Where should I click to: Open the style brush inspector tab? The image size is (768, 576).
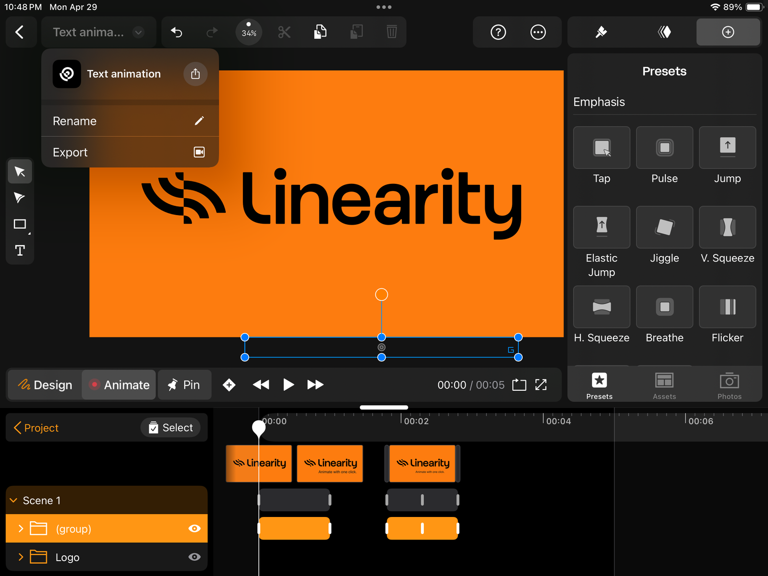[x=601, y=32]
